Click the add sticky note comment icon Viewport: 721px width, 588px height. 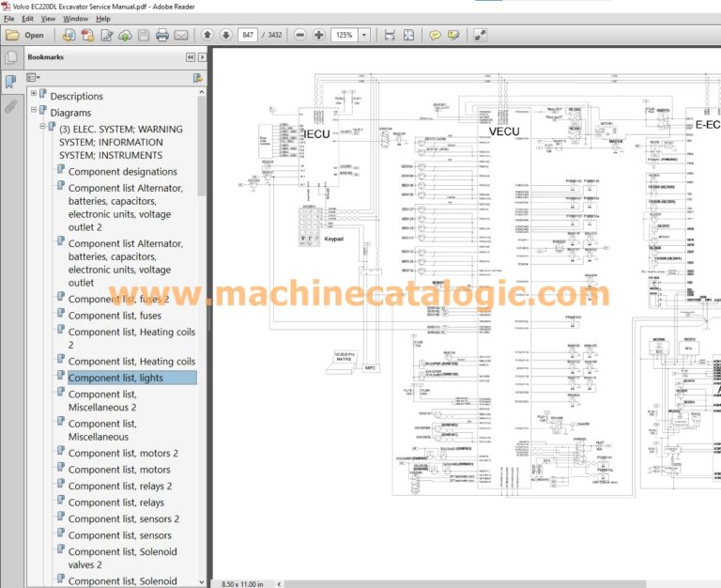(435, 35)
